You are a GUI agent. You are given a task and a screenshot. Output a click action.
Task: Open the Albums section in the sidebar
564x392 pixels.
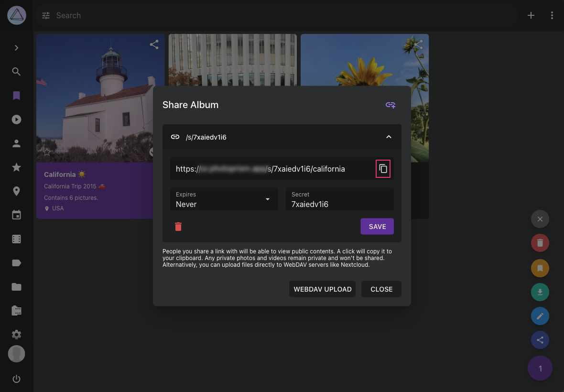16,95
